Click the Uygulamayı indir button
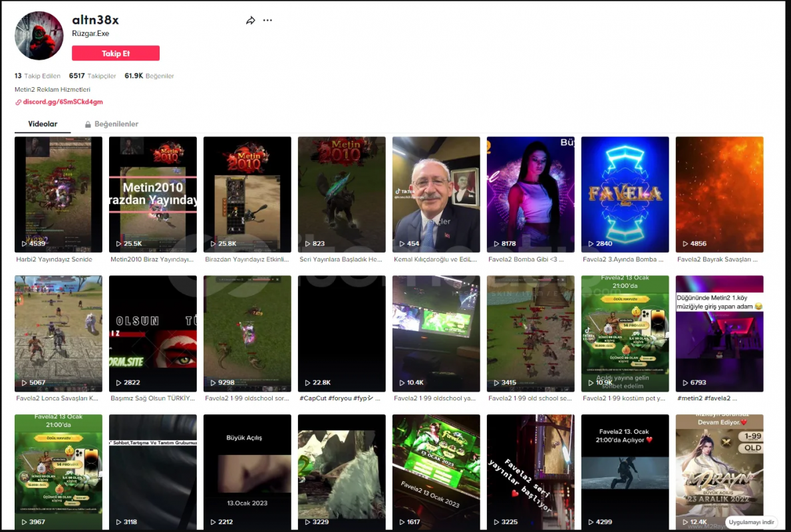This screenshot has width=791, height=532. pos(750,522)
